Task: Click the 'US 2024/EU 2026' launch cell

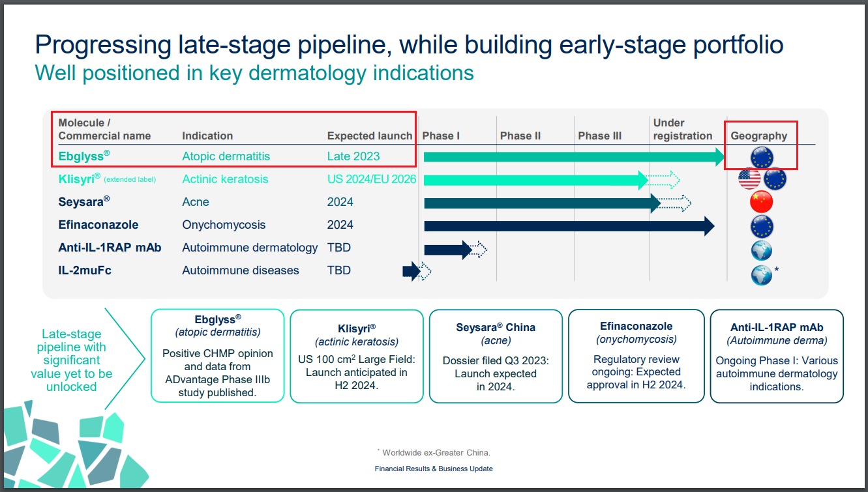Action: click(372, 179)
